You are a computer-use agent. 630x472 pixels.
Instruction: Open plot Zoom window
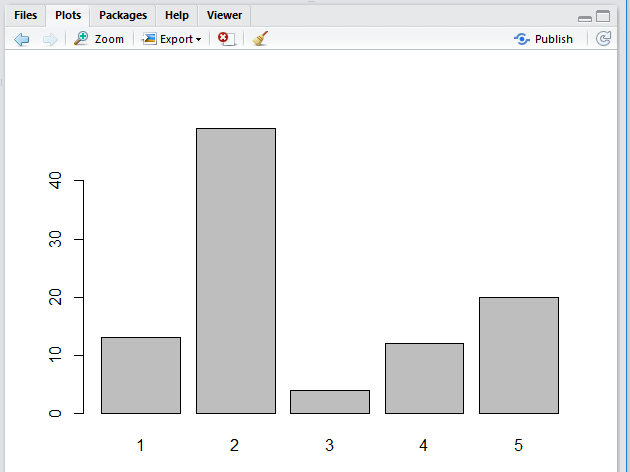coord(99,39)
